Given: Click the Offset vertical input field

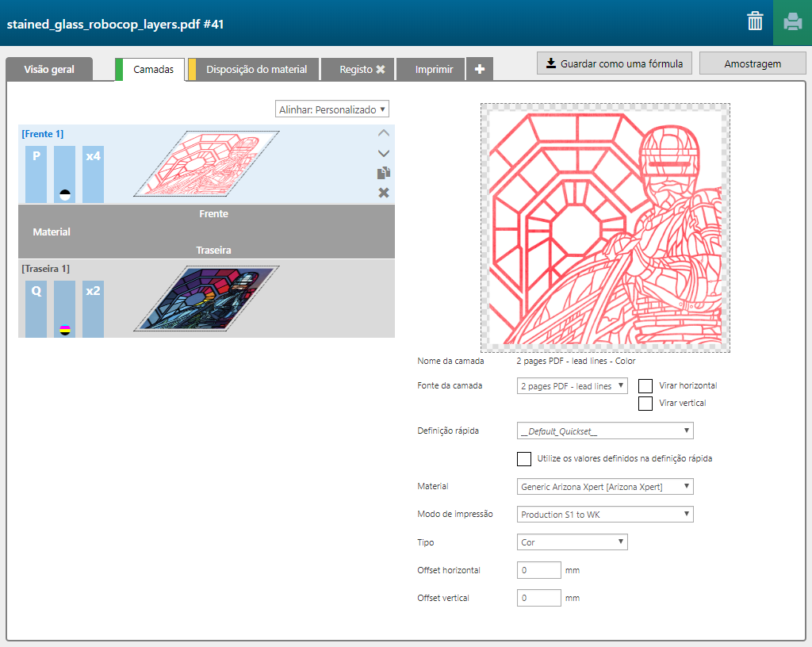Looking at the screenshot, I should (538, 598).
